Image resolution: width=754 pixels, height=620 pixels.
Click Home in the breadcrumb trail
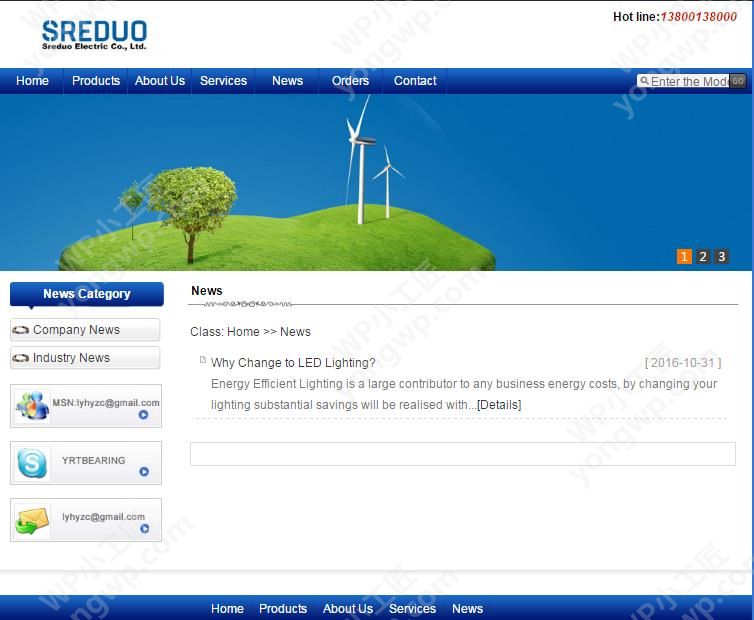[x=243, y=332]
